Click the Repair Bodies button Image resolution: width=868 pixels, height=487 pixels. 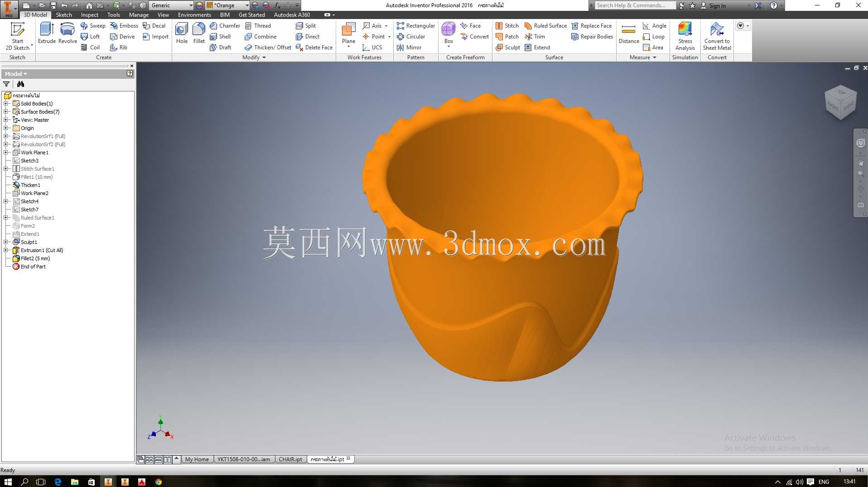point(592,37)
